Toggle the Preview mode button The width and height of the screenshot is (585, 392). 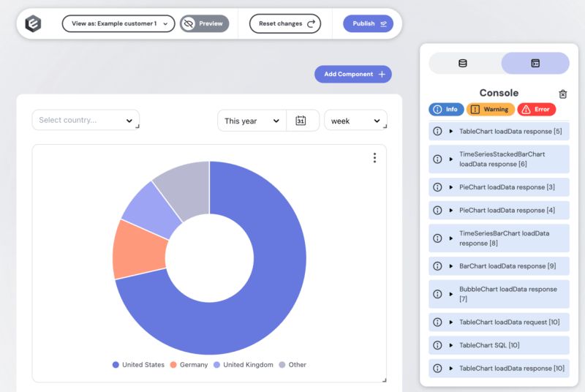pos(205,23)
